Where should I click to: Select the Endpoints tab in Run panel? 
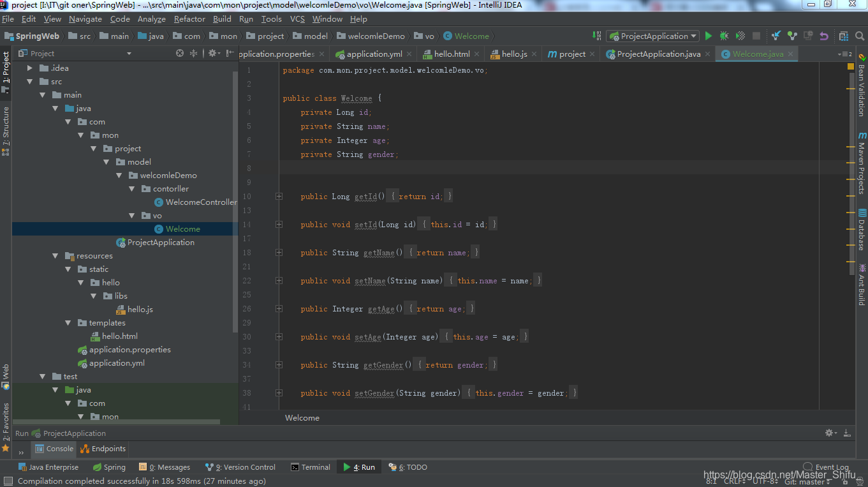(x=104, y=449)
